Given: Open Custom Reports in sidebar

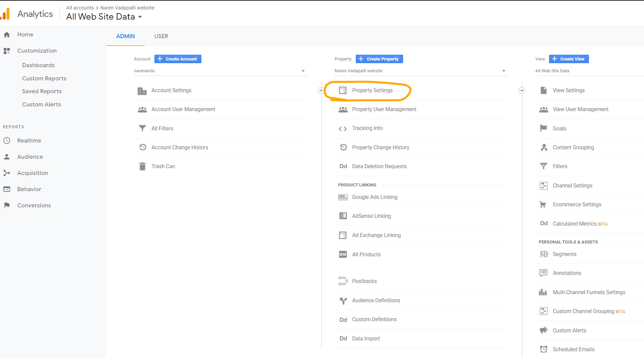Looking at the screenshot, I should point(44,78).
